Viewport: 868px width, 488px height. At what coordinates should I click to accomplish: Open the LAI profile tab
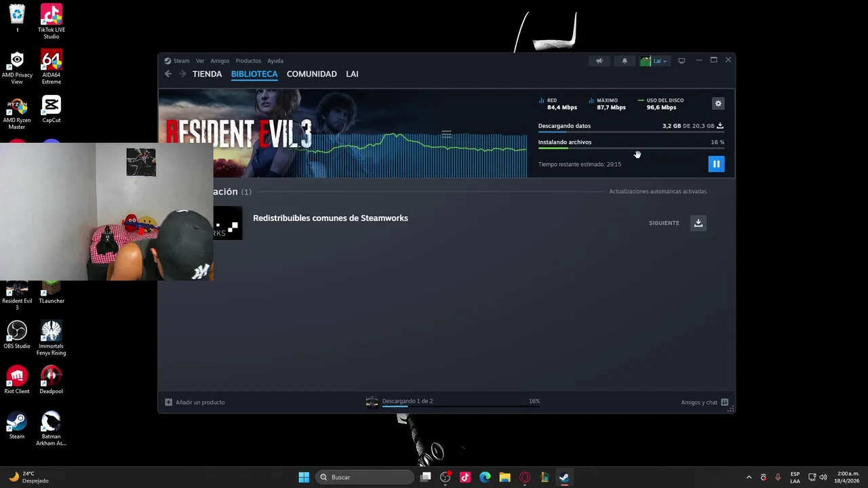[x=352, y=74]
